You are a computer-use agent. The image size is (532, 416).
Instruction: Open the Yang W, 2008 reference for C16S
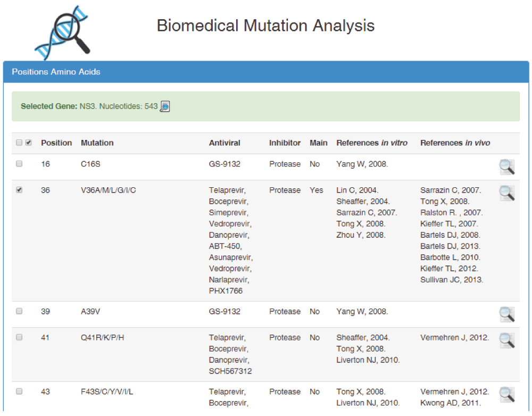point(362,164)
